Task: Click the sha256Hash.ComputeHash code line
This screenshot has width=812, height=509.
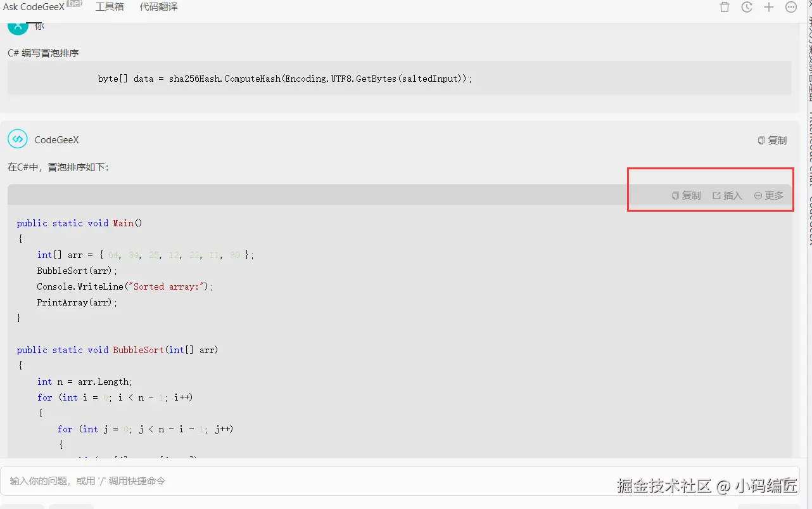Action: [285, 79]
